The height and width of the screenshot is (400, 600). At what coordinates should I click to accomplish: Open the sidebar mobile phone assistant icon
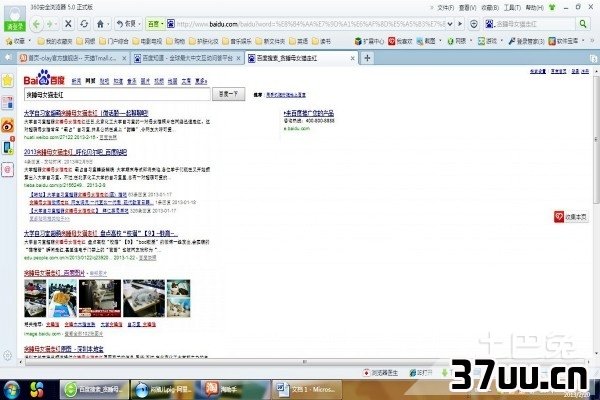pos(8,147)
